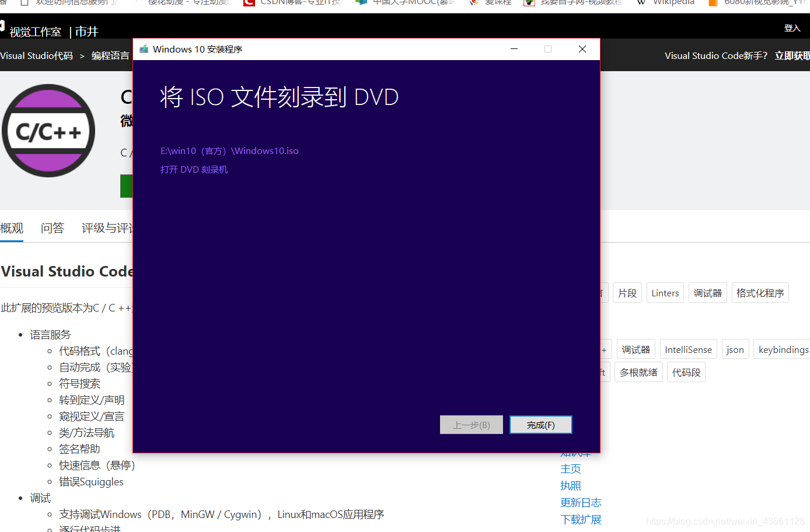Click the 快速信息（悬停）list item
Screen dimensions: 810x532
click(97, 466)
